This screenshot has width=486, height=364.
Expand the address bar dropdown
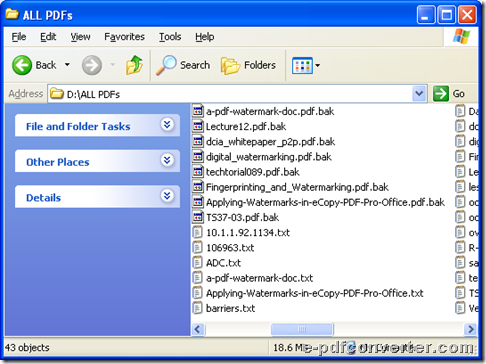point(419,94)
